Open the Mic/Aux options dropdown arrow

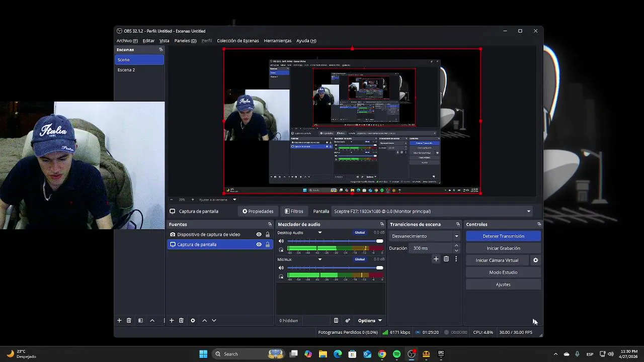point(319,259)
